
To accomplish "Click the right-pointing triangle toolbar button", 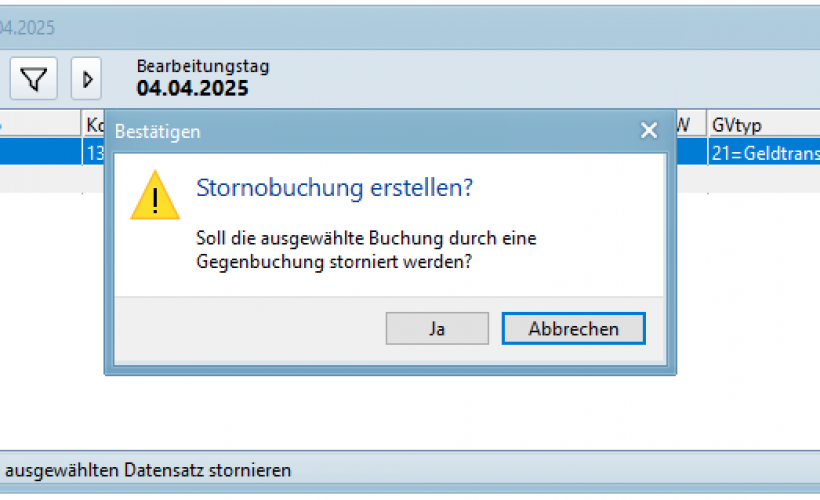I will 87,78.
